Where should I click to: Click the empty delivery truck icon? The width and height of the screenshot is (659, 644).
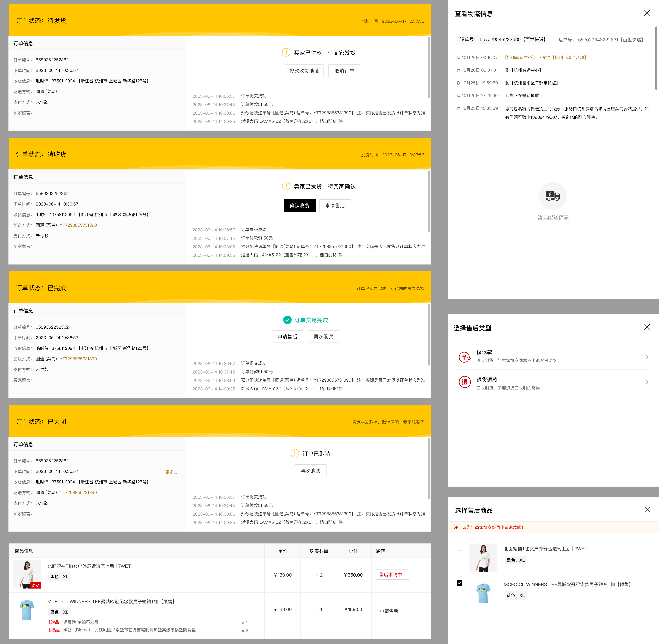[x=553, y=196]
